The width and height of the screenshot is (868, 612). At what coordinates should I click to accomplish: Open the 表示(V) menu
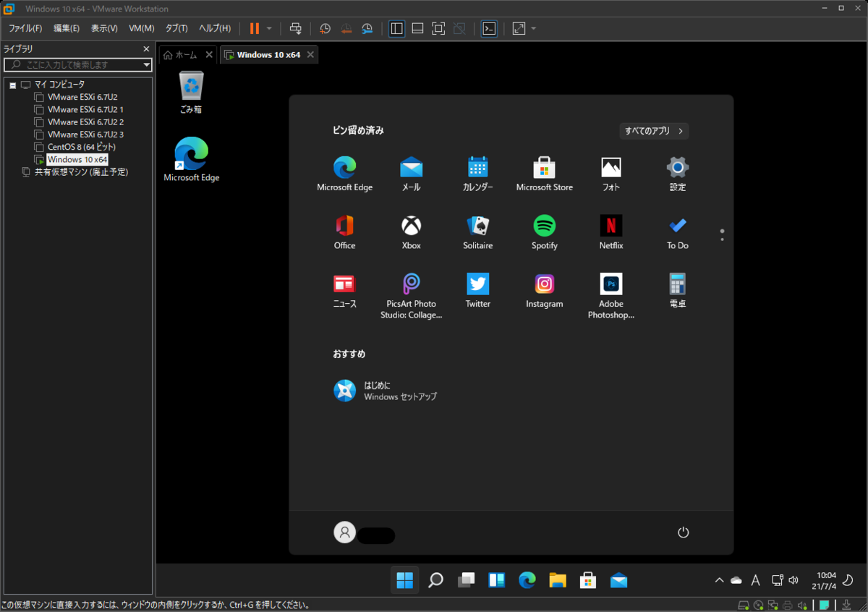point(104,28)
